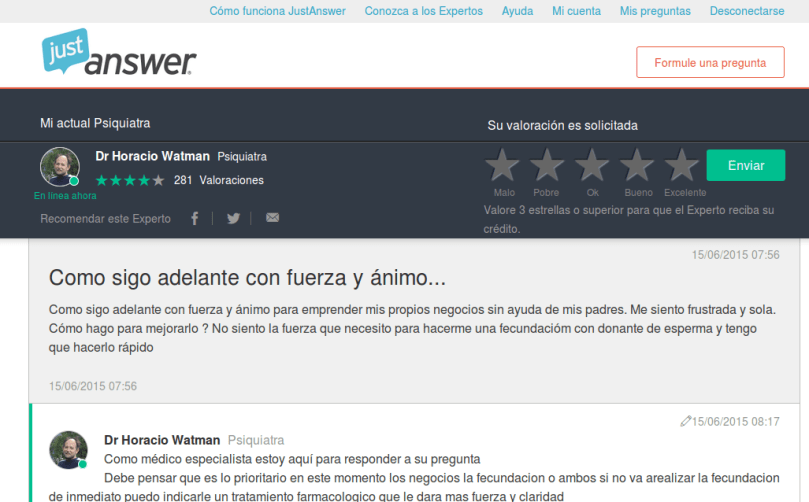Viewport: 809px width, 502px height.
Task: Click 'Psiquiatra' label next to reply name
Action: coord(256,440)
